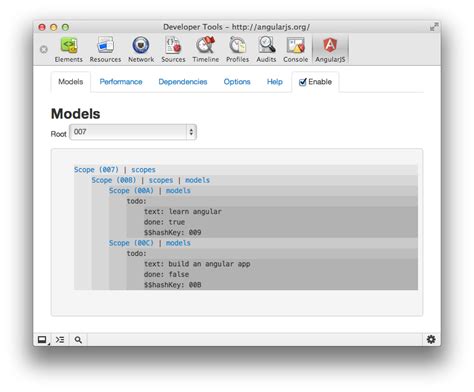Screen dimensions: 474x392
Task: Show the Timeline panel
Action: 206,49
